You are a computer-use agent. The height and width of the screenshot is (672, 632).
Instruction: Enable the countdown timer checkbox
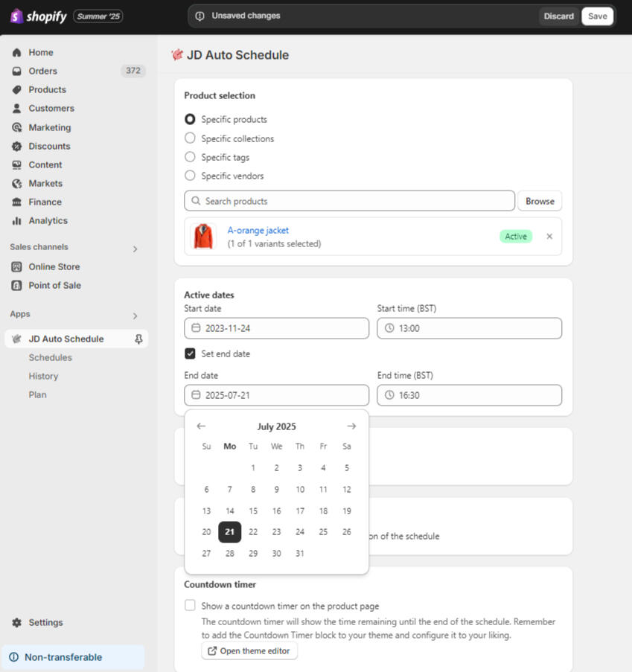(x=190, y=606)
